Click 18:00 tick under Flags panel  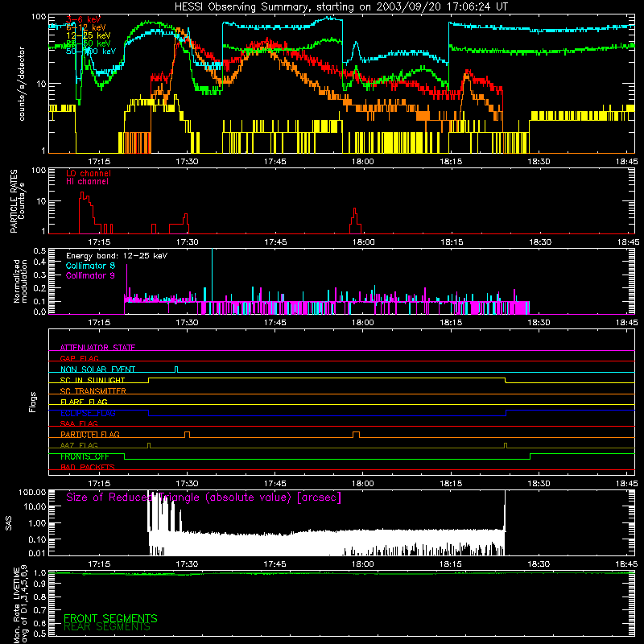pyautogui.click(x=363, y=484)
